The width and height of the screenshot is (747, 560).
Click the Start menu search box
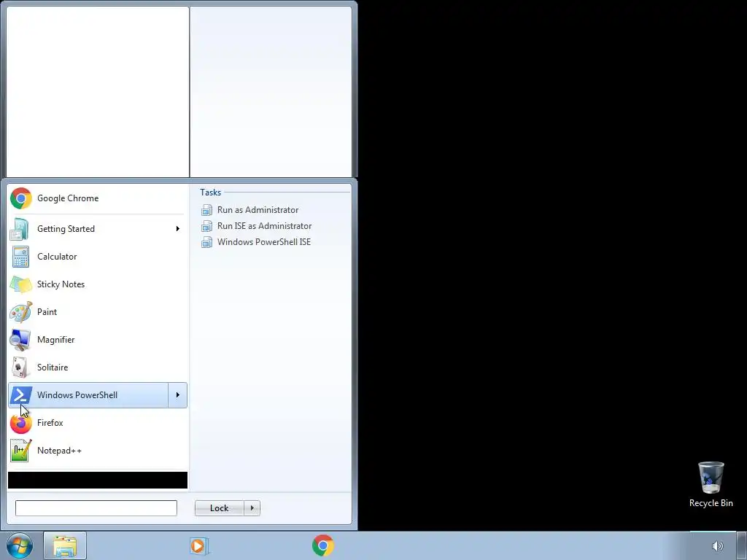96,508
